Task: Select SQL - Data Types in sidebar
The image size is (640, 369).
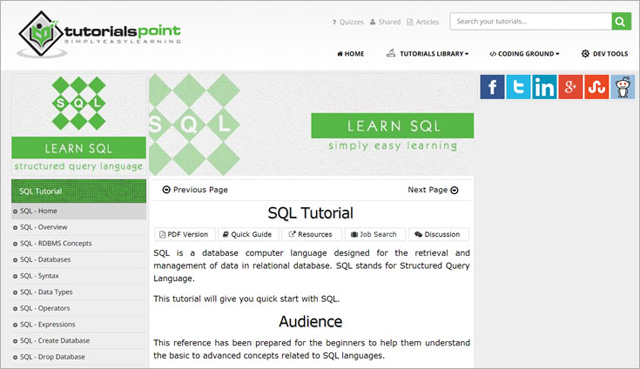Action: [79, 292]
